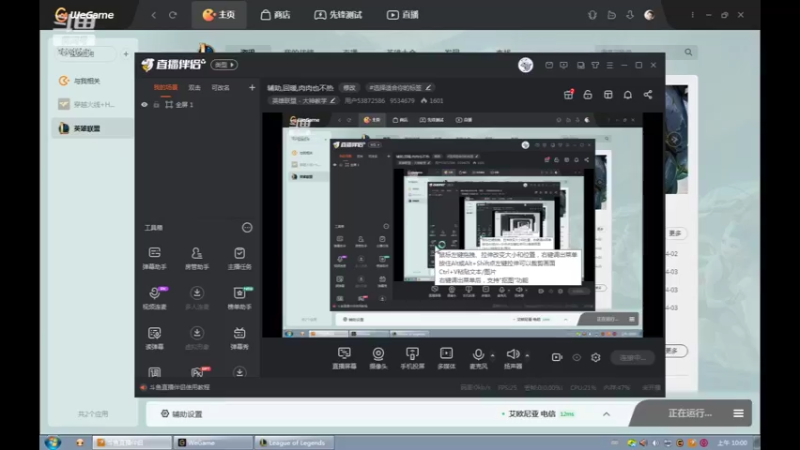The image size is (800, 450).
Task: Toggle visibility of 全屏 1 source
Action: 144,105
